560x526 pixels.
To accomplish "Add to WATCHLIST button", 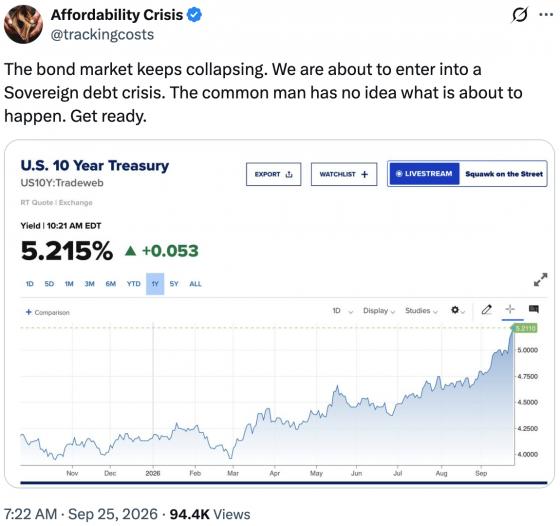I will click(344, 174).
